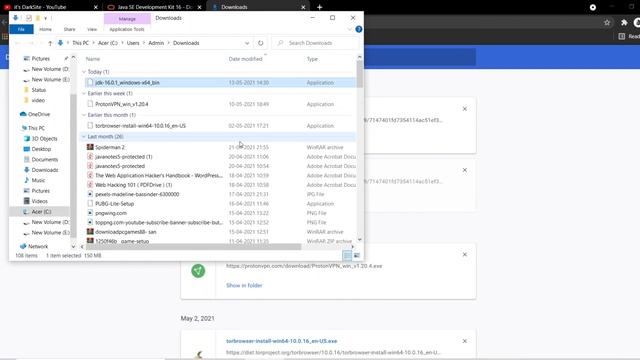Click Show in folder link for ProtonVPN
The width and height of the screenshot is (640, 360).
(244, 285)
